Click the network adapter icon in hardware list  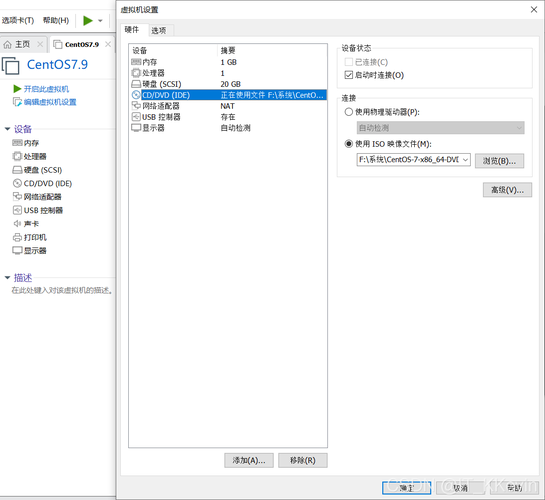[x=136, y=106]
